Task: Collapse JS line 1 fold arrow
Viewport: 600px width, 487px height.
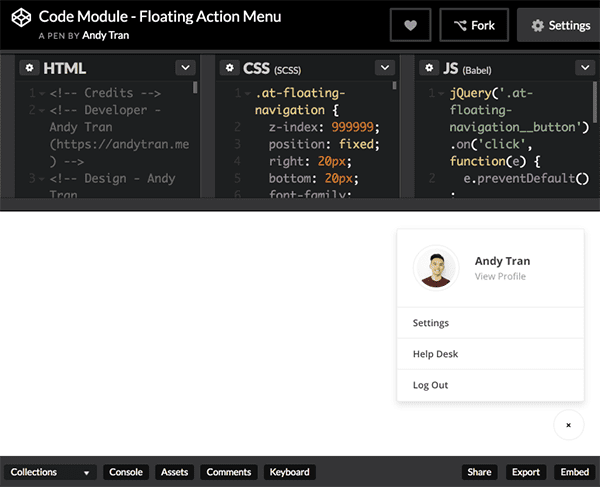Action: [x=441, y=93]
